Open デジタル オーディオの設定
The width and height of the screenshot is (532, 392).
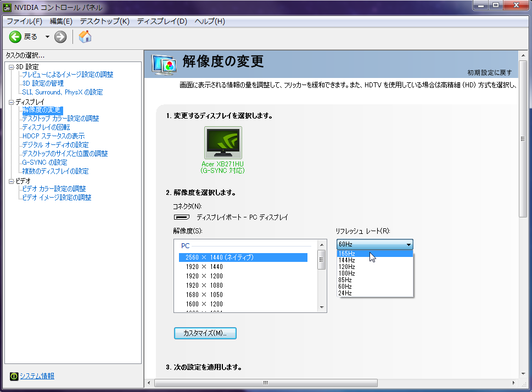coord(55,145)
